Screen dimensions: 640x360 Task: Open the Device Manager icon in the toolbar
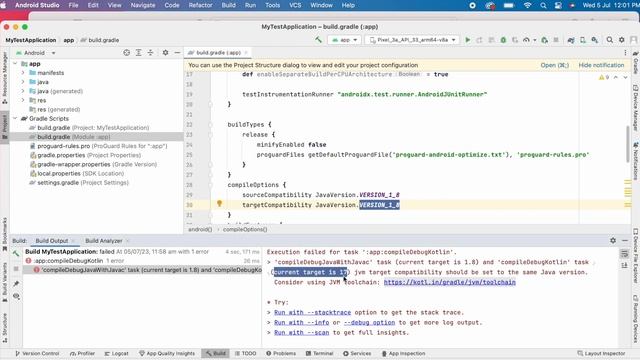pyautogui.click(x=583, y=40)
